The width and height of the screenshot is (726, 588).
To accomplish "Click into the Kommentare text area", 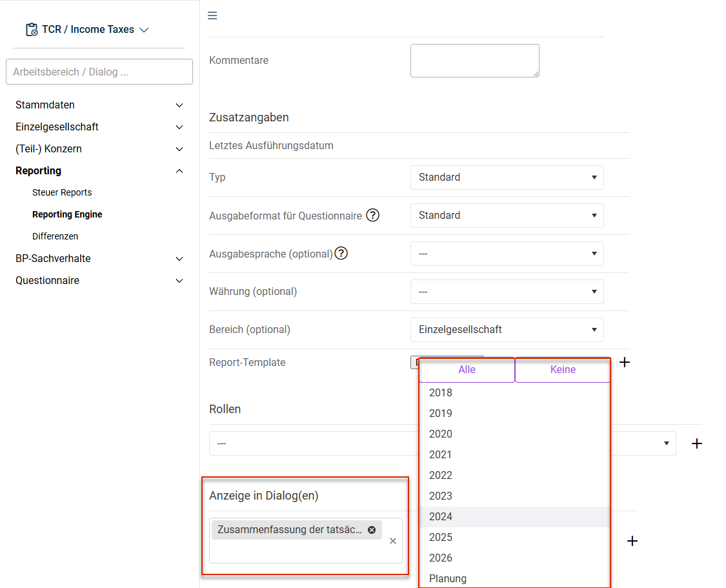I will (x=474, y=61).
